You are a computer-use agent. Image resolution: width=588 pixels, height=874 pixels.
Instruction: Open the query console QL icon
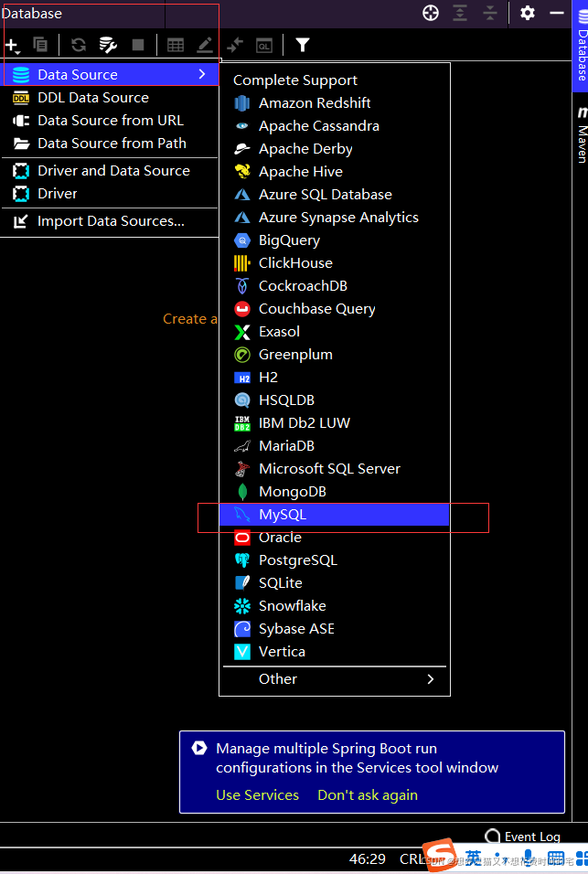[x=264, y=45]
